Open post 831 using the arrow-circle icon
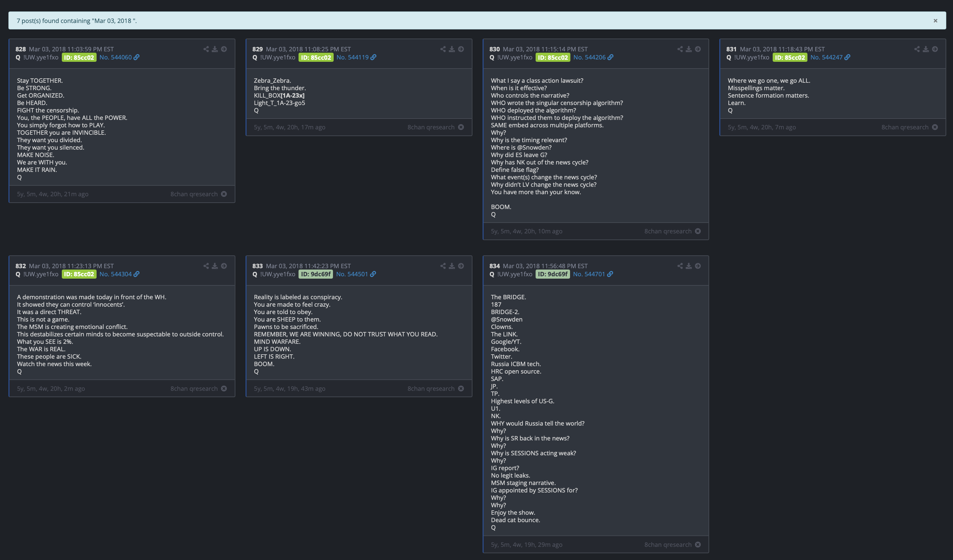This screenshot has height=560, width=953. (935, 49)
